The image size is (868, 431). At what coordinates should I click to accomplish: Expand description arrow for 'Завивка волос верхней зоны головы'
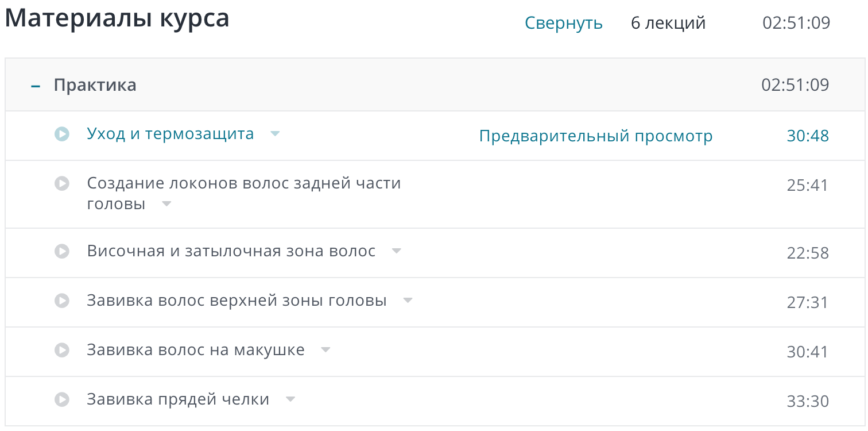[408, 301]
